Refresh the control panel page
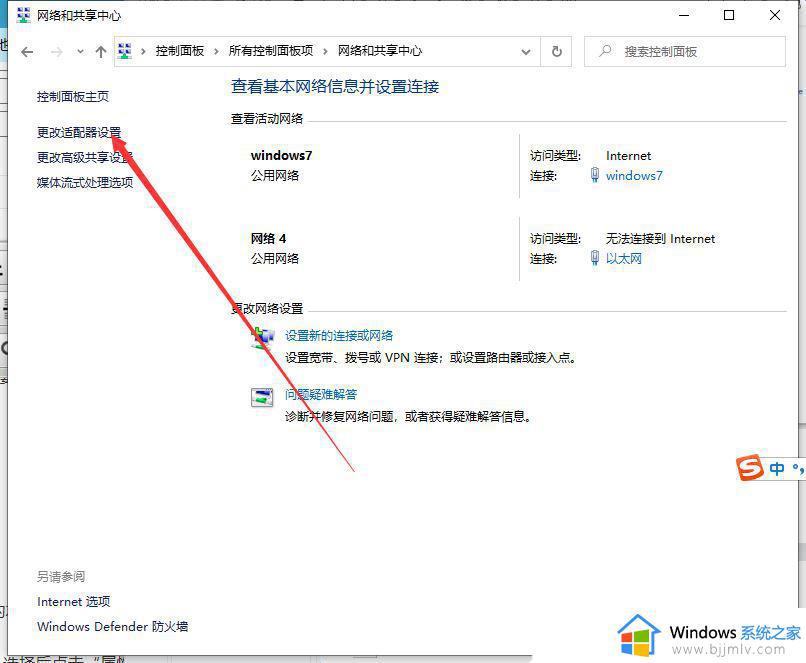Image resolution: width=806 pixels, height=663 pixels. pos(556,51)
